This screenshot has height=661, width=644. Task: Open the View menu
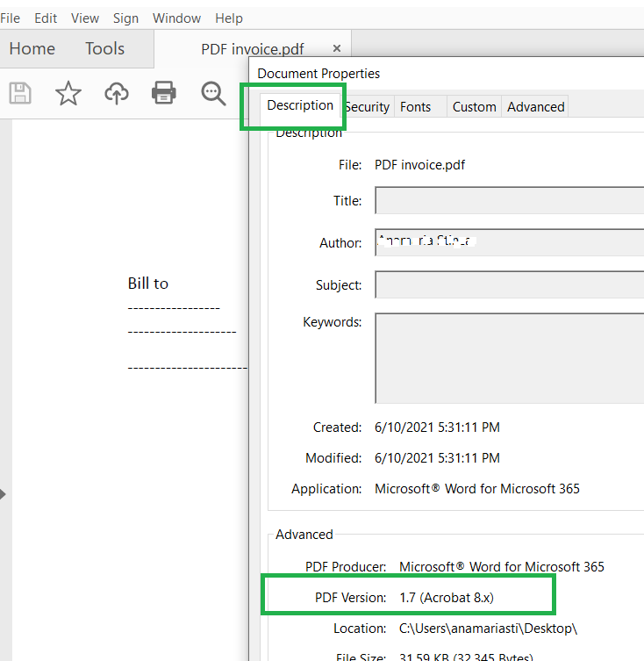(85, 18)
